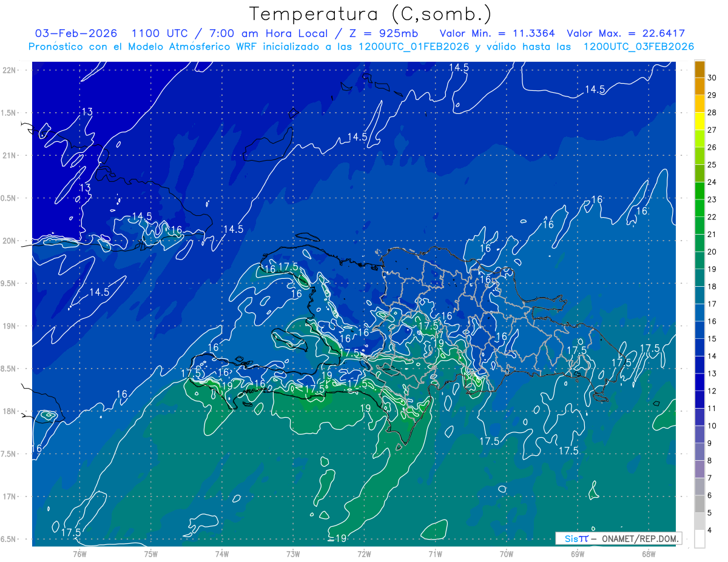Click the yellow legend swatch between 27 and 28

699,122
